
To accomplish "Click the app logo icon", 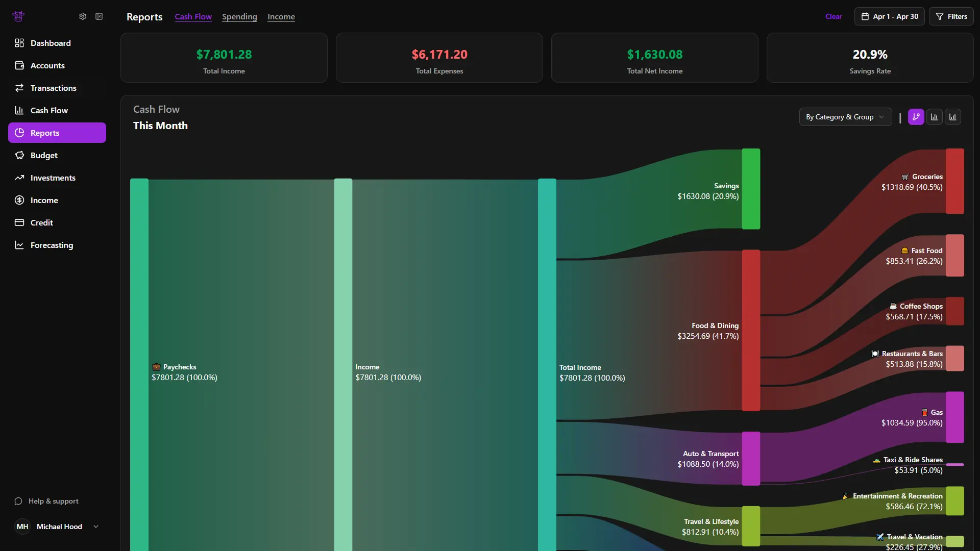I will [18, 16].
